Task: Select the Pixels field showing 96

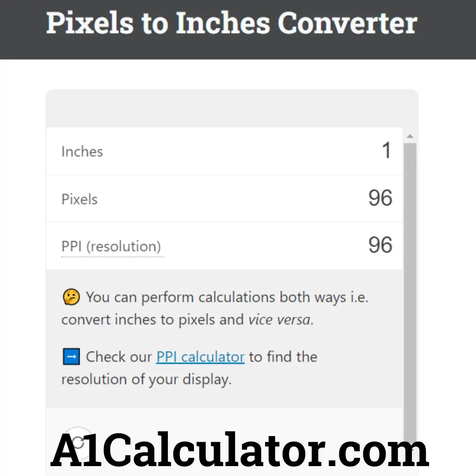Action: click(380, 198)
